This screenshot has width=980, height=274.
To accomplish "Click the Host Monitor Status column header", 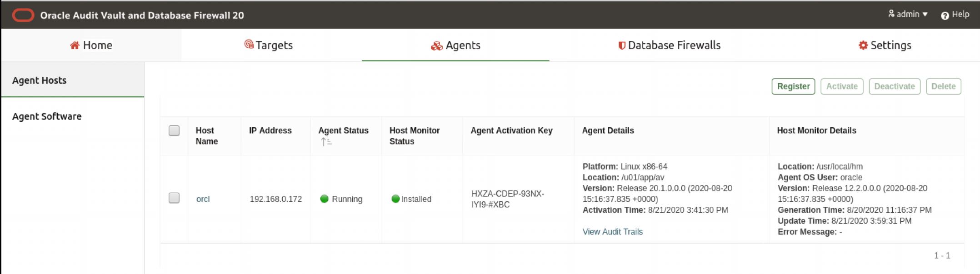I will pyautogui.click(x=414, y=136).
